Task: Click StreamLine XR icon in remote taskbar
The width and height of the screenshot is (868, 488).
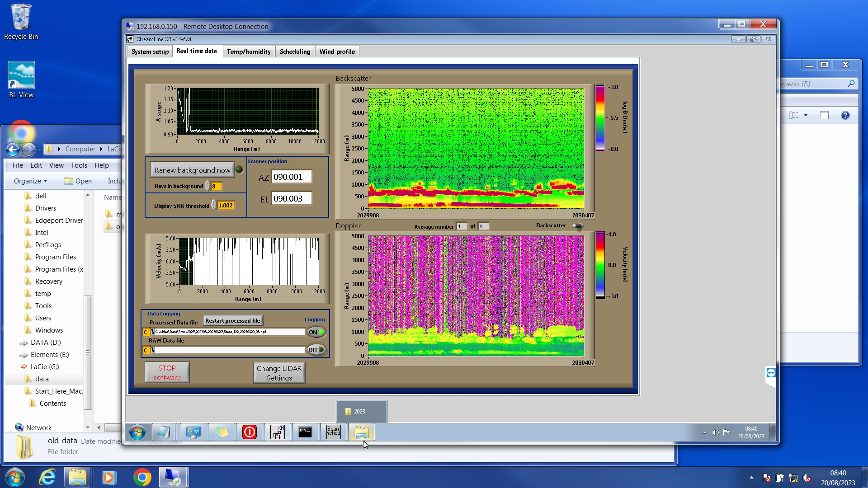Action: pyautogui.click(x=277, y=432)
